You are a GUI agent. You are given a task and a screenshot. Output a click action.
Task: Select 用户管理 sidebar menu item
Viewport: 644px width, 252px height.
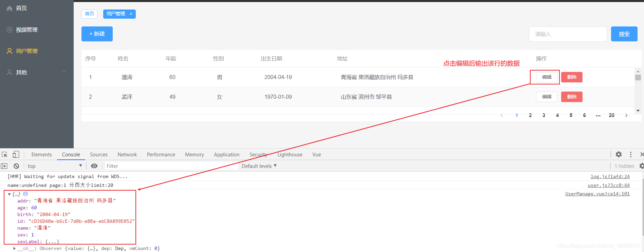pyautogui.click(x=37, y=51)
